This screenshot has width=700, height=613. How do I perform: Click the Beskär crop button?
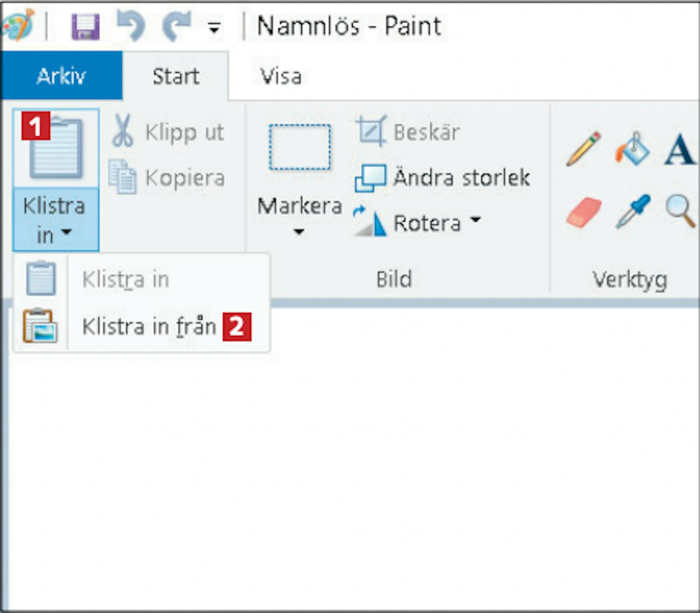click(x=408, y=132)
